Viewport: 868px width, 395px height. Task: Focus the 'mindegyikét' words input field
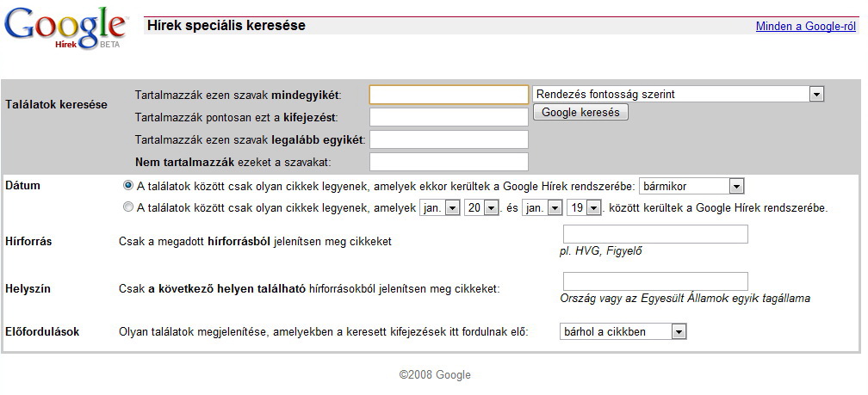pyautogui.click(x=449, y=95)
